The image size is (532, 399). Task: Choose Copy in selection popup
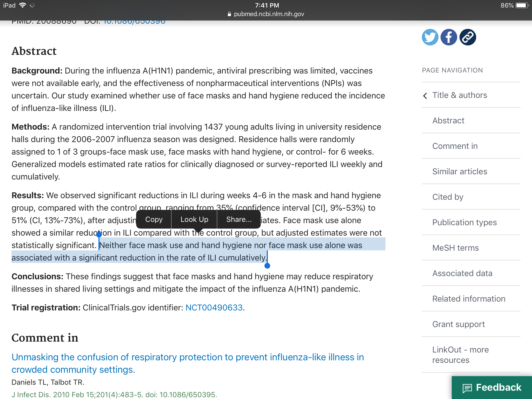click(154, 220)
